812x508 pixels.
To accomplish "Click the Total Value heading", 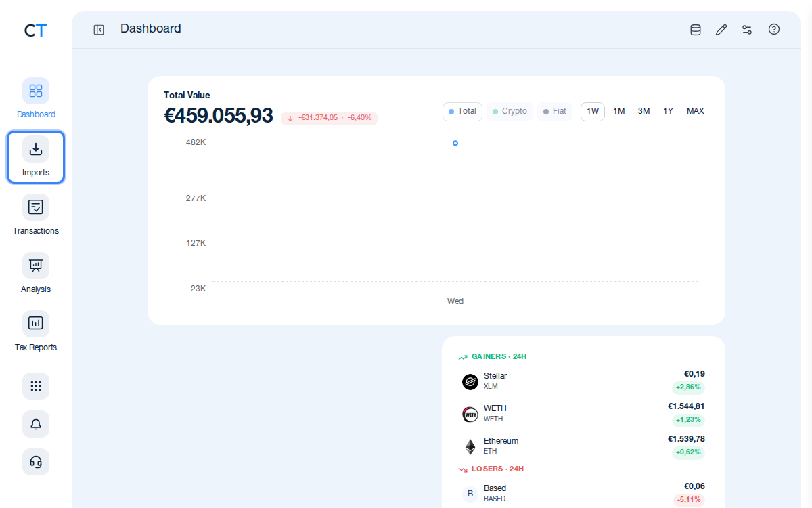I will [x=187, y=96].
